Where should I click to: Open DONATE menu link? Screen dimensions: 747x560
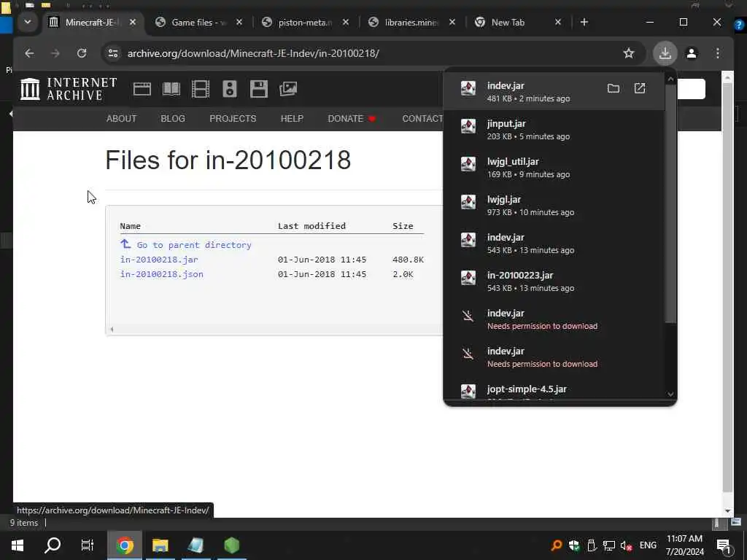[352, 119]
